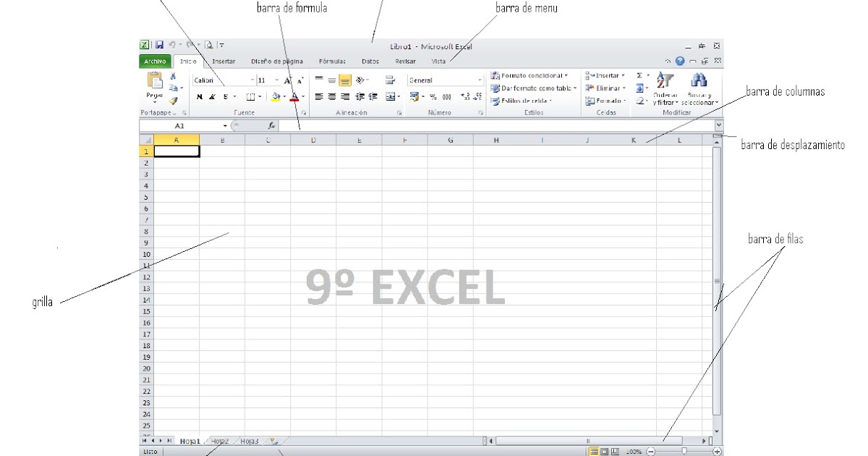Open the font size dropdown
Viewport: 868px width, 456px height.
[x=276, y=80]
